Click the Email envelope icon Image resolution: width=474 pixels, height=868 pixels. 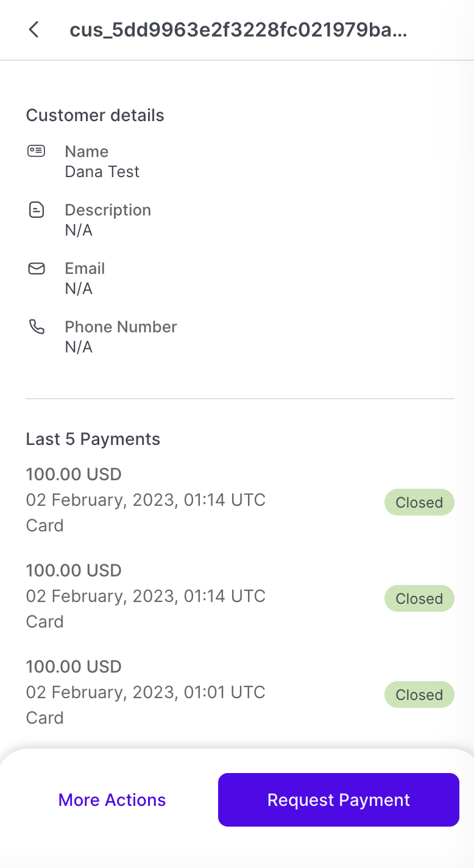pos(37,268)
